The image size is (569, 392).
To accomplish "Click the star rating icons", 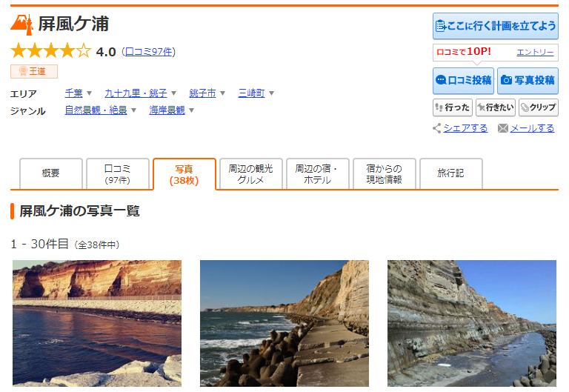I will click(x=51, y=51).
